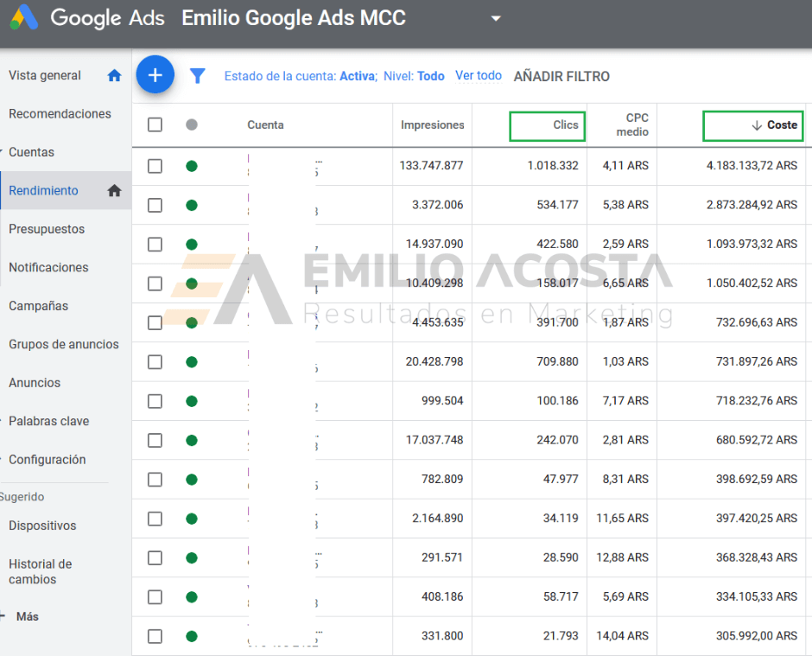This screenshot has width=812, height=656.
Task: Check the row with 10.409.298 impressions
Action: (x=155, y=283)
